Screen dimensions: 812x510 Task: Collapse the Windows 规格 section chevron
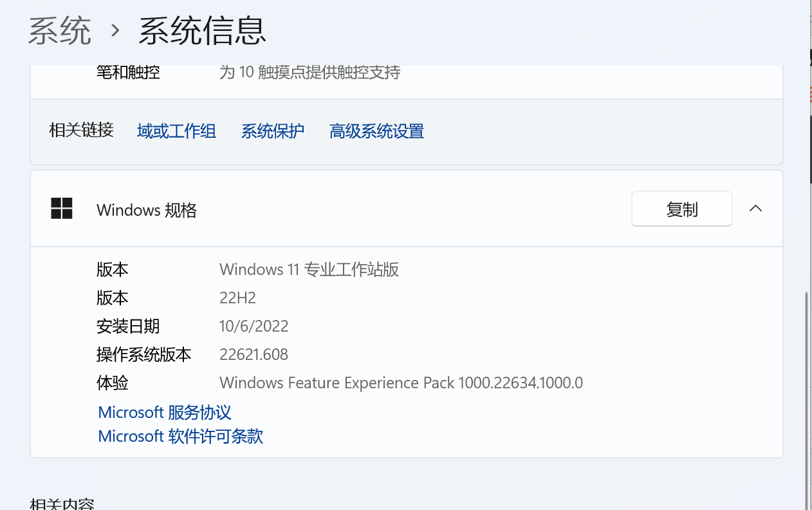pyautogui.click(x=756, y=209)
